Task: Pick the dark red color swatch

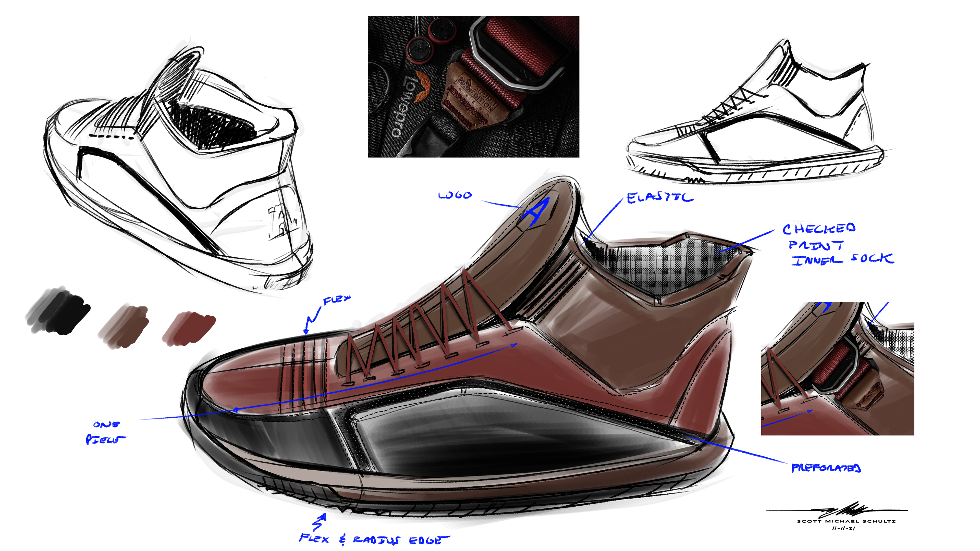Action: coord(189,328)
